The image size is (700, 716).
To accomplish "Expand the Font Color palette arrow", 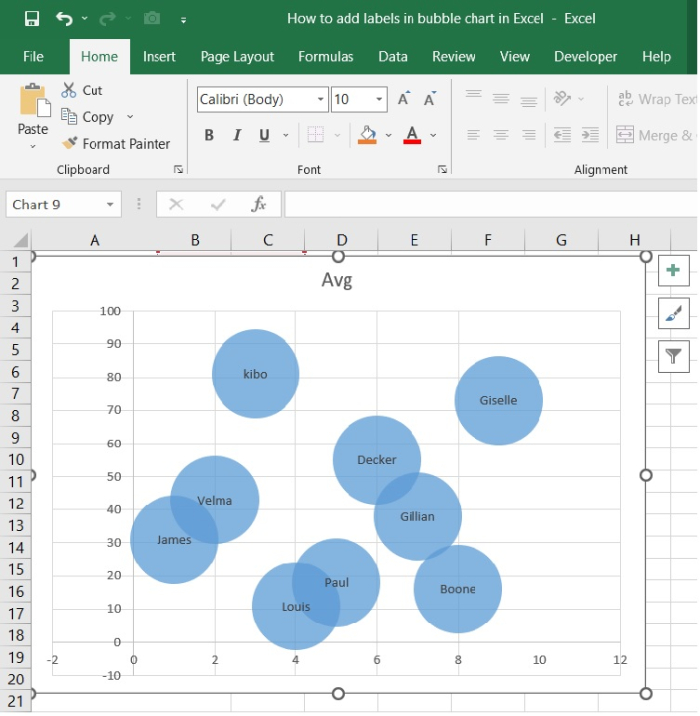I will [x=433, y=136].
